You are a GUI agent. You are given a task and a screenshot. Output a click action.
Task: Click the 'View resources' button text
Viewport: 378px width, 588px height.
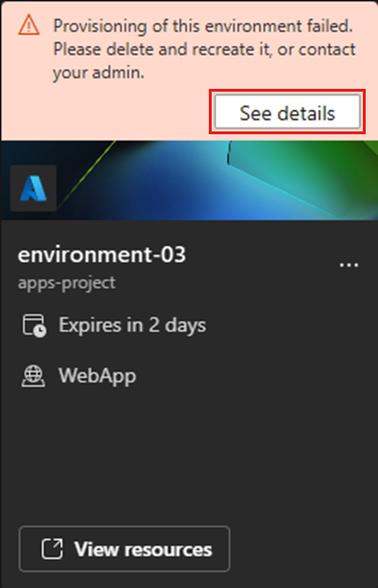click(x=144, y=549)
